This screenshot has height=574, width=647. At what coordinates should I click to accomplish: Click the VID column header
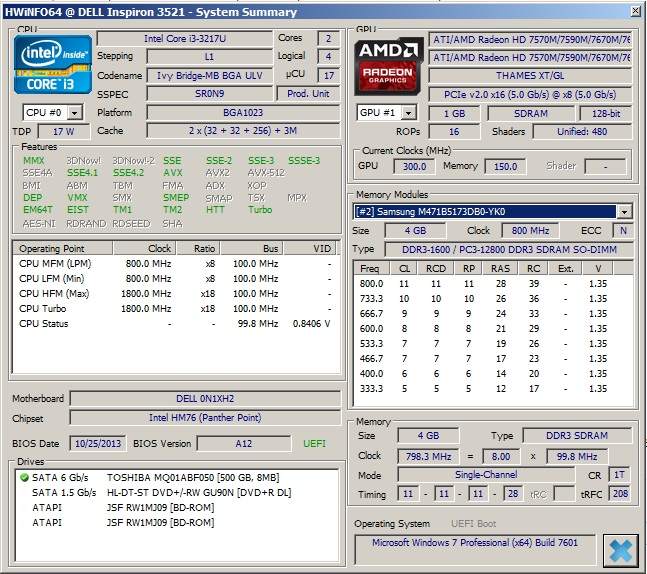coord(310,248)
